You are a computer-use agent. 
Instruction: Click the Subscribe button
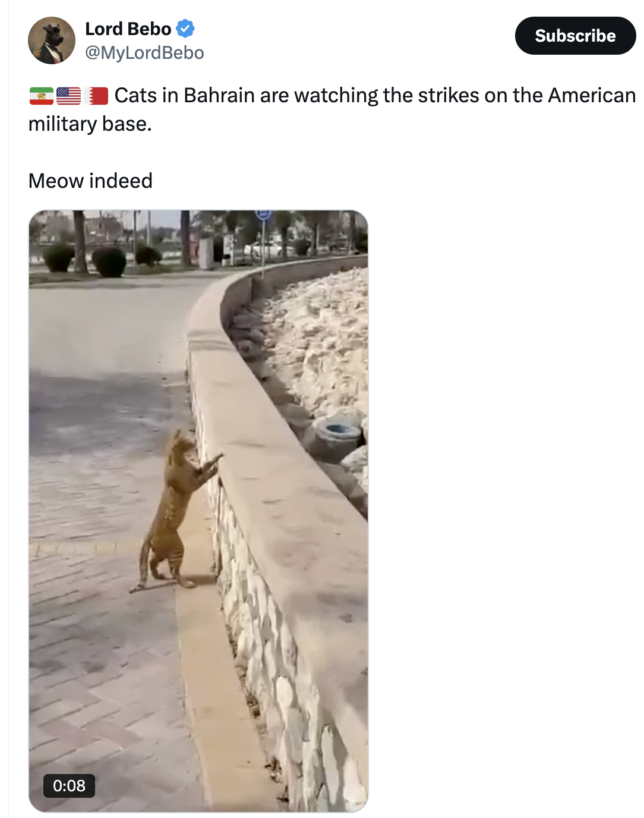(x=575, y=36)
